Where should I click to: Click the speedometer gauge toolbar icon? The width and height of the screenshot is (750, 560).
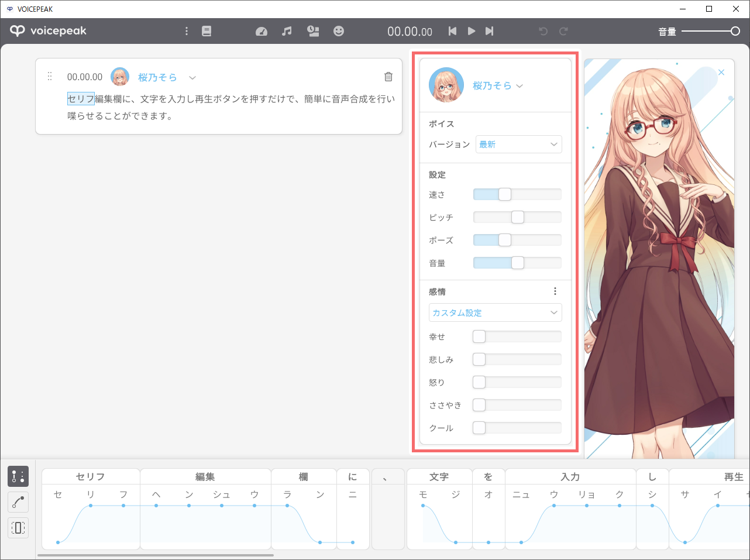tap(262, 31)
